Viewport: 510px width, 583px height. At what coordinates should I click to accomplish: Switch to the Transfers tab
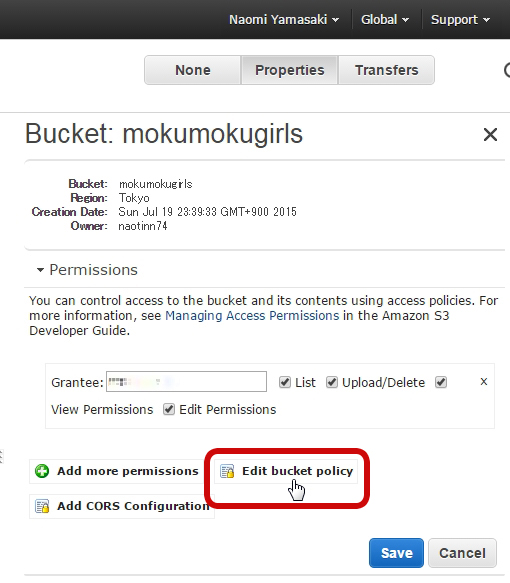click(x=387, y=70)
